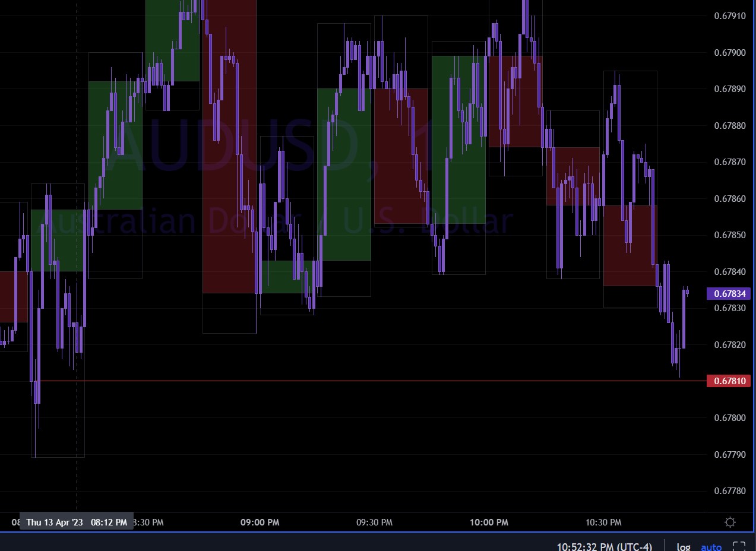Toggle fullscreen chart mode icon
756x551 pixels.
click(x=739, y=547)
